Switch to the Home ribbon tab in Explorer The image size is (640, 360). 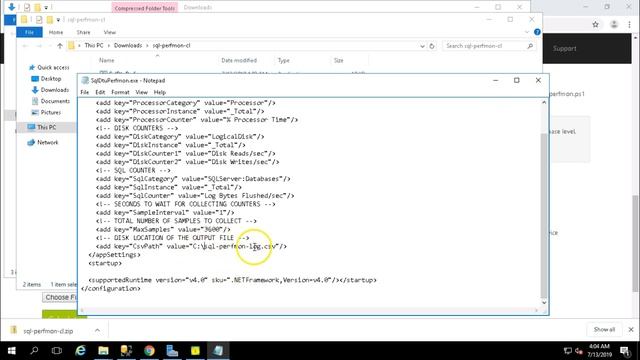pos(56,32)
